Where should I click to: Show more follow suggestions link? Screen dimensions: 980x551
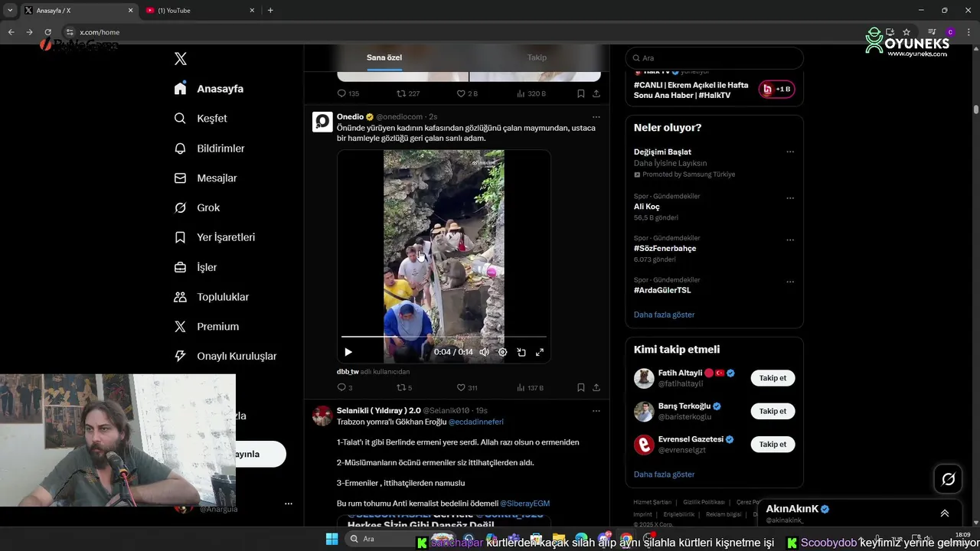pyautogui.click(x=664, y=474)
